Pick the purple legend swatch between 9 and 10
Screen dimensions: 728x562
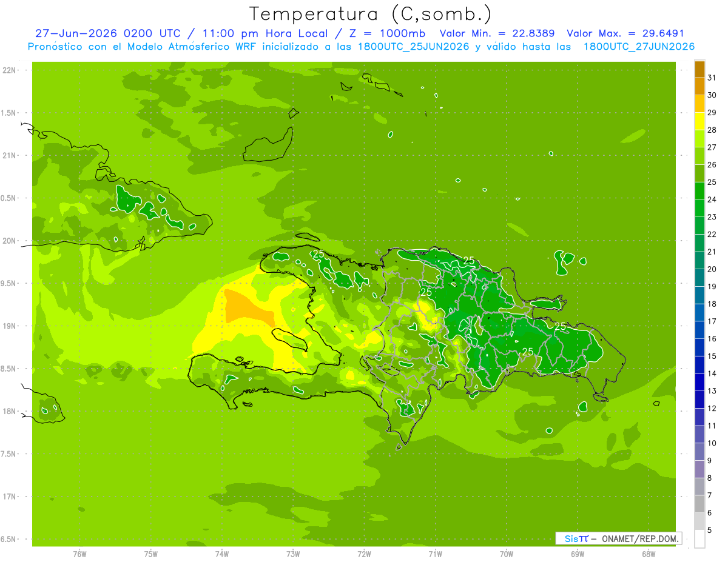pos(699,452)
